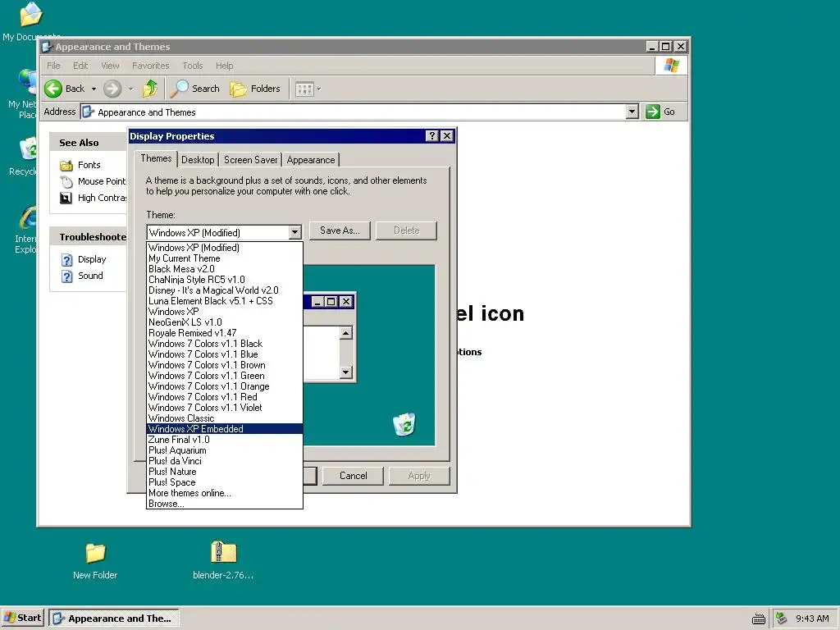Choose Windows Classic theme in list
This screenshot has height=630, width=840.
coord(225,418)
